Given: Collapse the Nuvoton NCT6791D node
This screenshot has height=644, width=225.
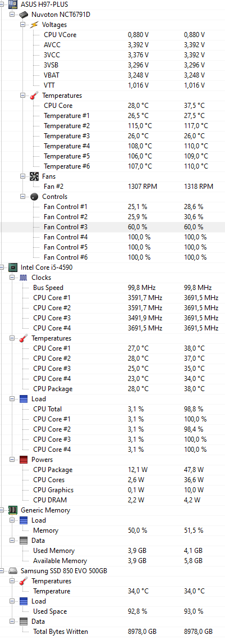Looking at the screenshot, I should click(x=12, y=15).
